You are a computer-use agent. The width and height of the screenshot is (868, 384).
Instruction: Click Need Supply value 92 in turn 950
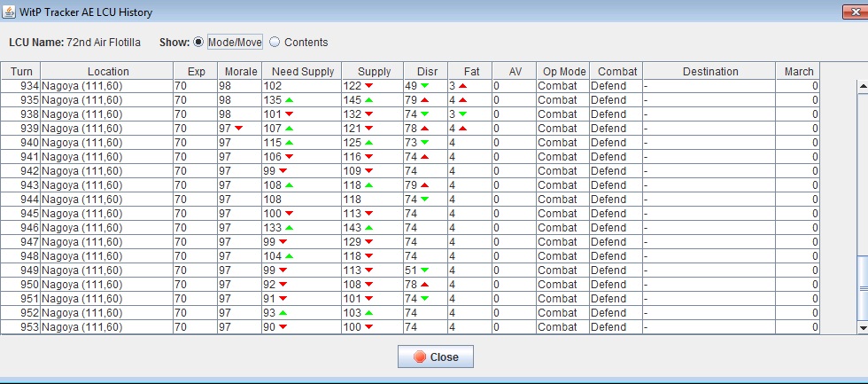coord(302,285)
